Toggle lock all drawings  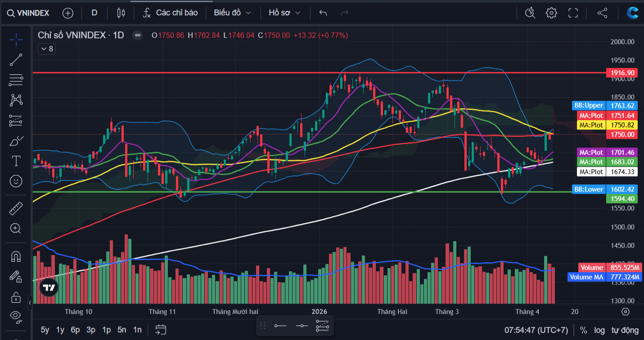16,297
